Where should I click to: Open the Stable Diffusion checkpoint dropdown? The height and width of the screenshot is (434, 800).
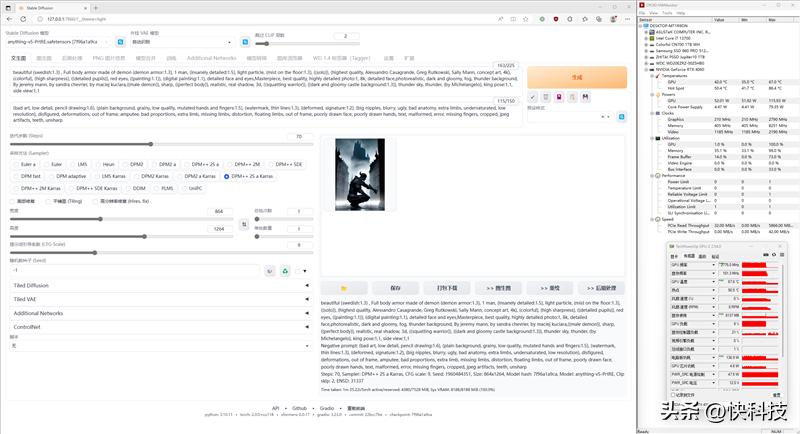[58, 42]
